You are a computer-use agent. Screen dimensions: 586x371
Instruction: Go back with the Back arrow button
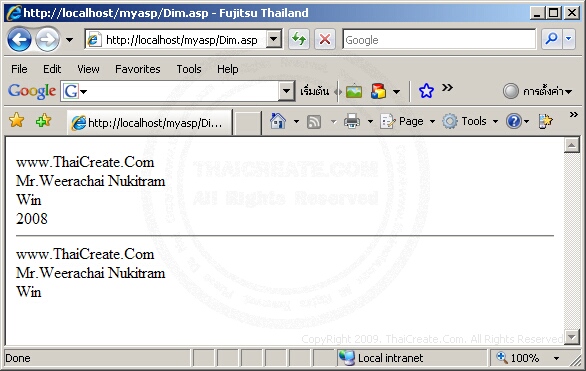click(19, 39)
